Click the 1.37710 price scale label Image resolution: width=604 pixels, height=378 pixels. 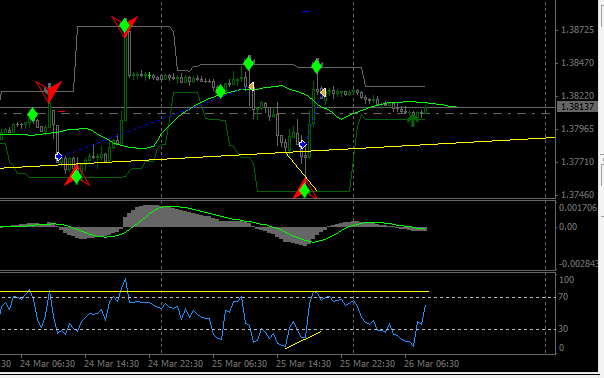[578, 162]
